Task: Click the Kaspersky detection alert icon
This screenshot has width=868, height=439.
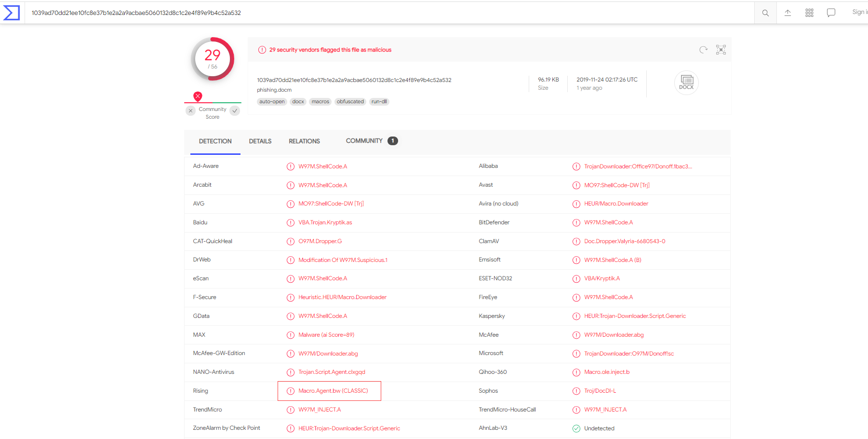Action: 576,316
